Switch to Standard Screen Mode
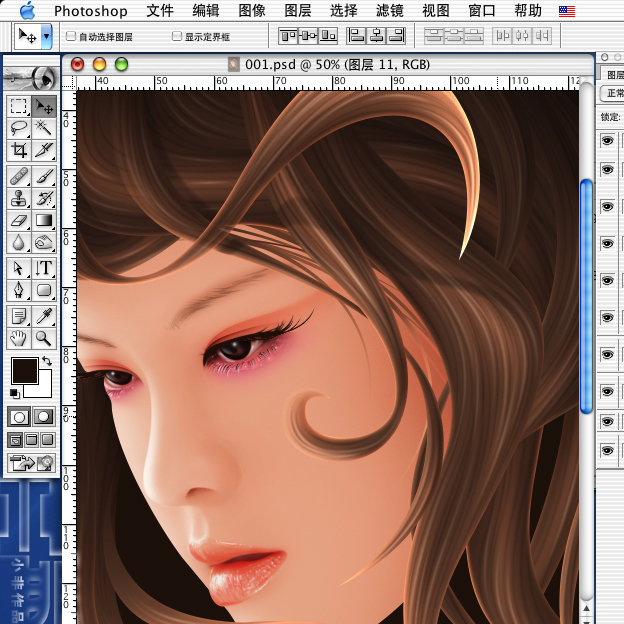Screen dimensions: 624x624 pos(15,440)
